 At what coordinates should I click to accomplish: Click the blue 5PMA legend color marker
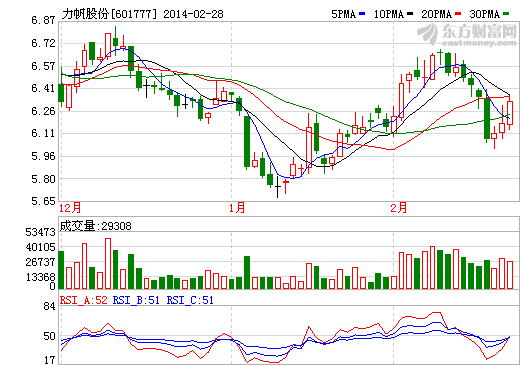click(362, 14)
